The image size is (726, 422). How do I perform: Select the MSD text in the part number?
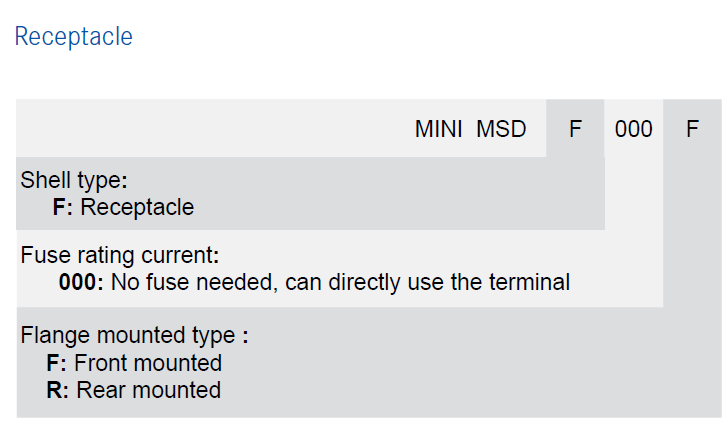(x=501, y=129)
